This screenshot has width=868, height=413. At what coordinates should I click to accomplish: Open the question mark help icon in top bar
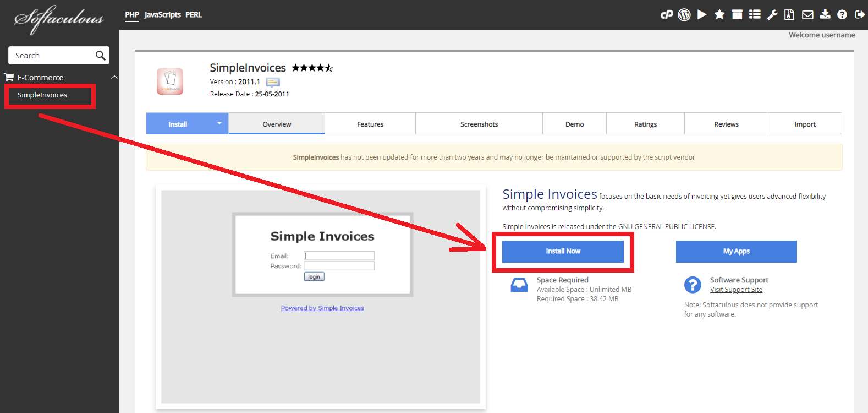point(842,15)
